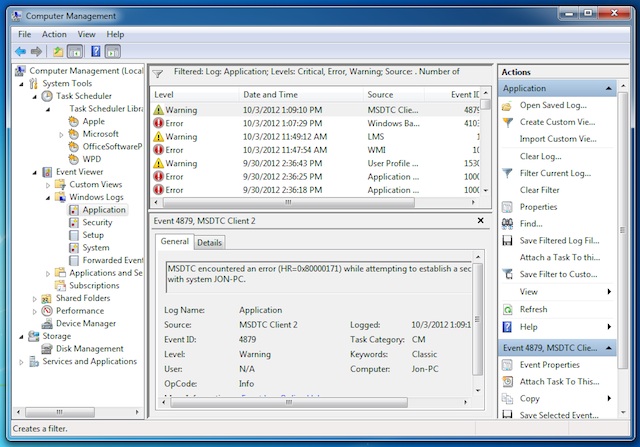Close the event preview pane
The width and height of the screenshot is (640, 447).
[480, 220]
